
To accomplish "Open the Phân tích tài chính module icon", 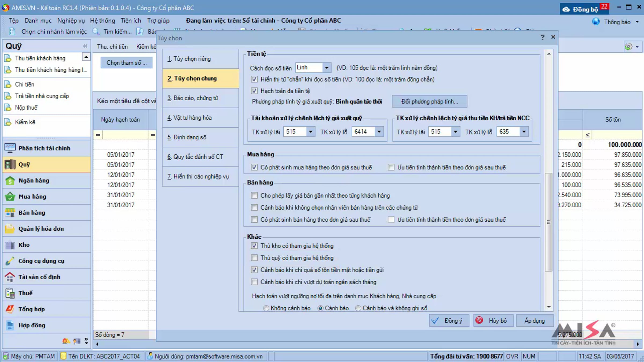I will tap(10, 148).
